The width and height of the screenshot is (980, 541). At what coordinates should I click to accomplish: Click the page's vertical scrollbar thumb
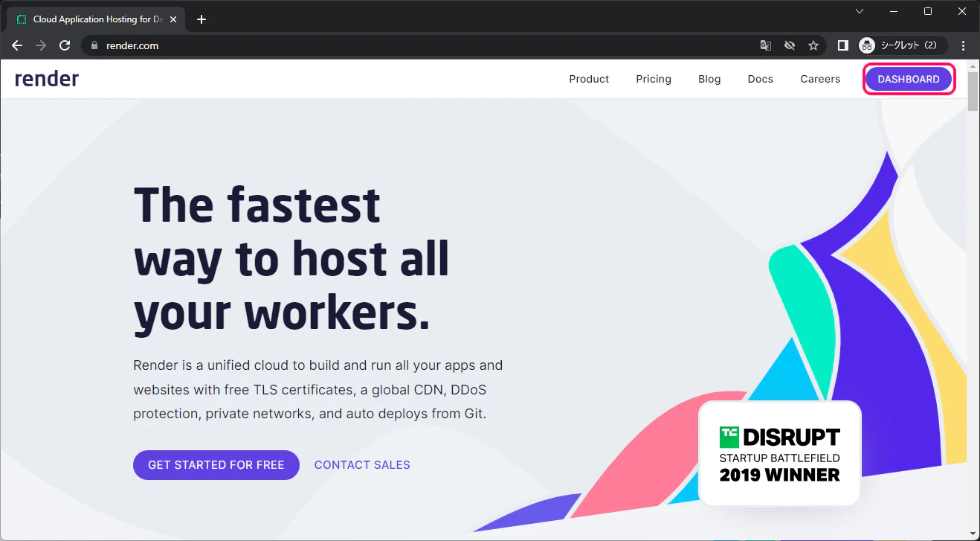(x=973, y=91)
